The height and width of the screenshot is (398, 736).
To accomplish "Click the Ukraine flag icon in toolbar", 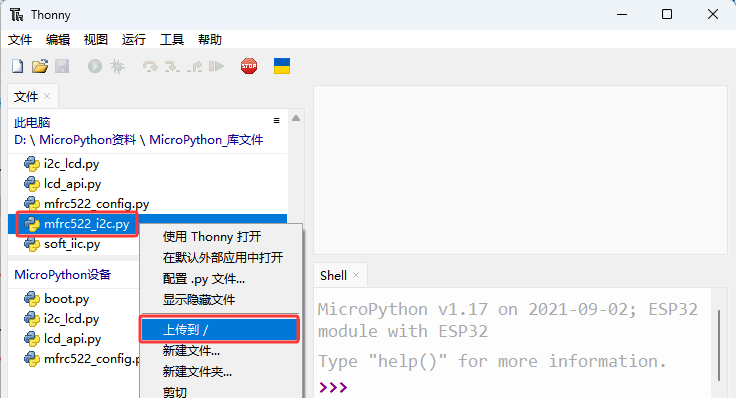I will pyautogui.click(x=282, y=66).
